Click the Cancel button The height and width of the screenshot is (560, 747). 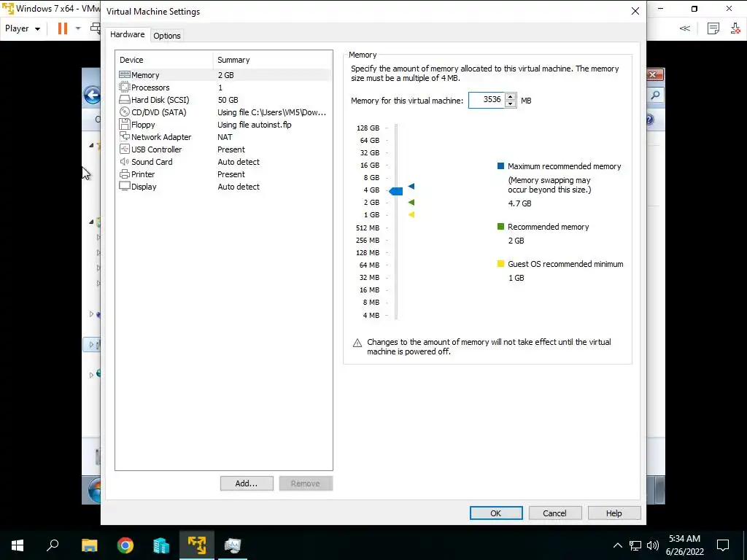[x=554, y=513]
